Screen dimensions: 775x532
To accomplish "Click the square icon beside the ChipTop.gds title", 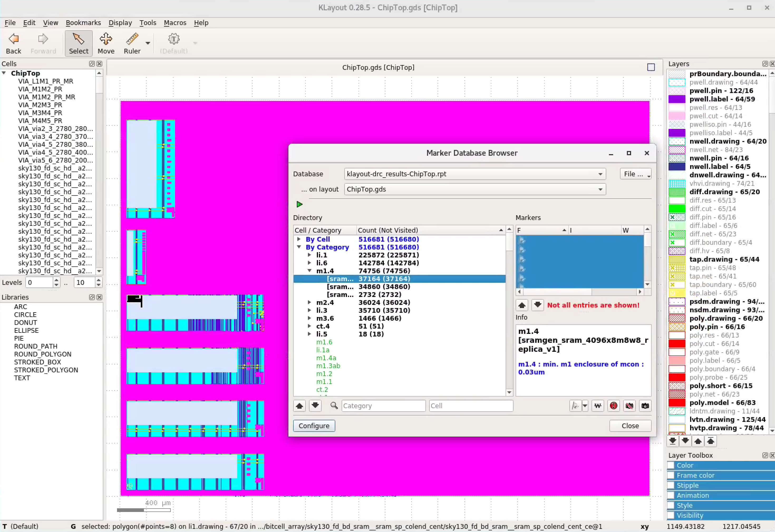I will click(x=651, y=67).
